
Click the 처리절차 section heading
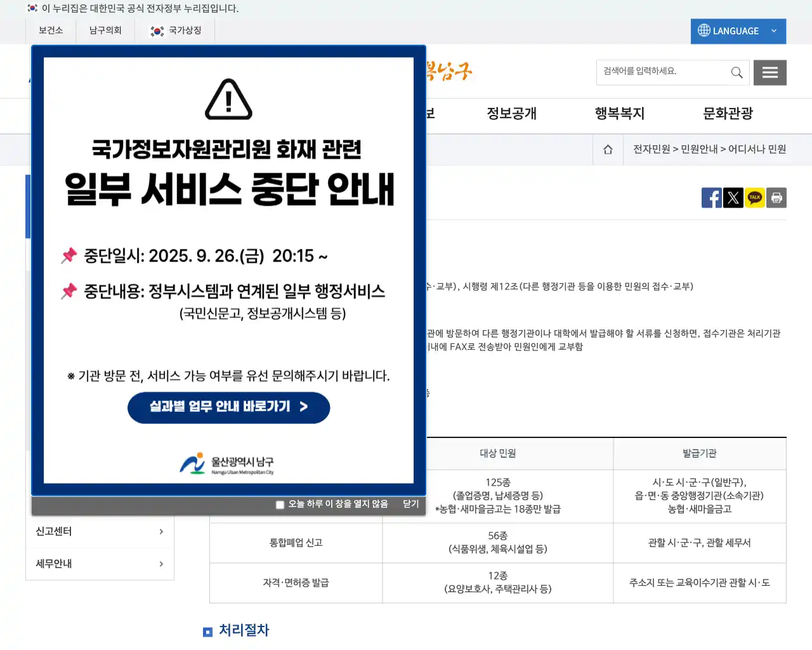pos(244,630)
